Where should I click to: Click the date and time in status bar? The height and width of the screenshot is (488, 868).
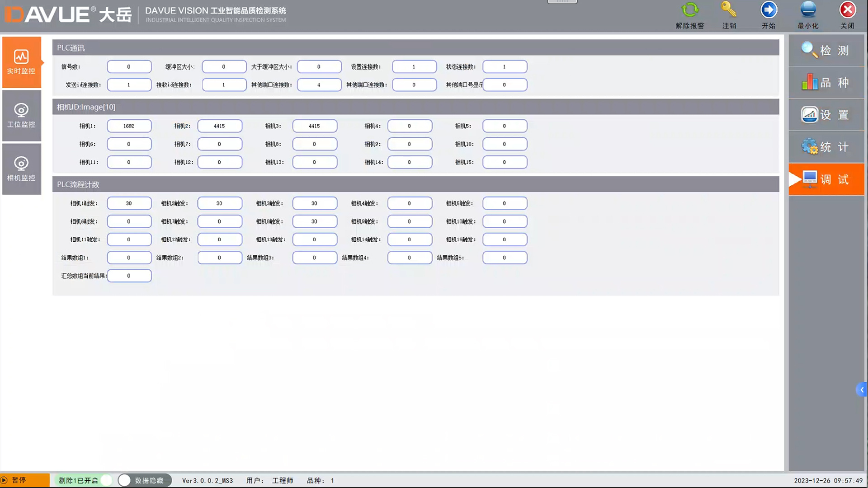828,481
